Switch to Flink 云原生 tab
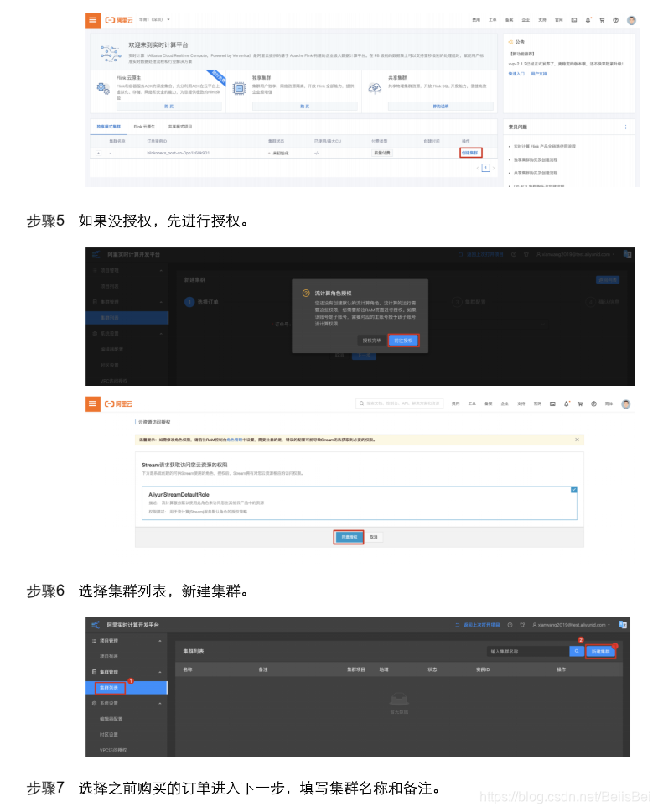Image resolution: width=658 pixels, height=812 pixels. point(144,127)
